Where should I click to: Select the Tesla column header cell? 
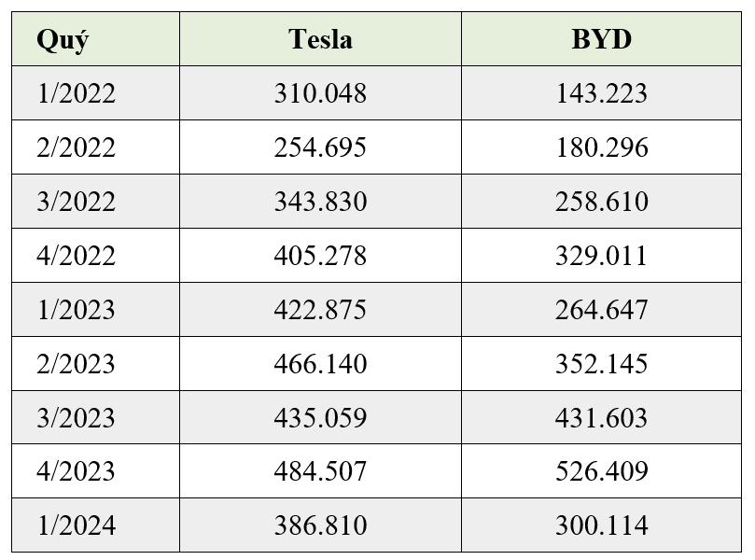pyautogui.click(x=320, y=39)
